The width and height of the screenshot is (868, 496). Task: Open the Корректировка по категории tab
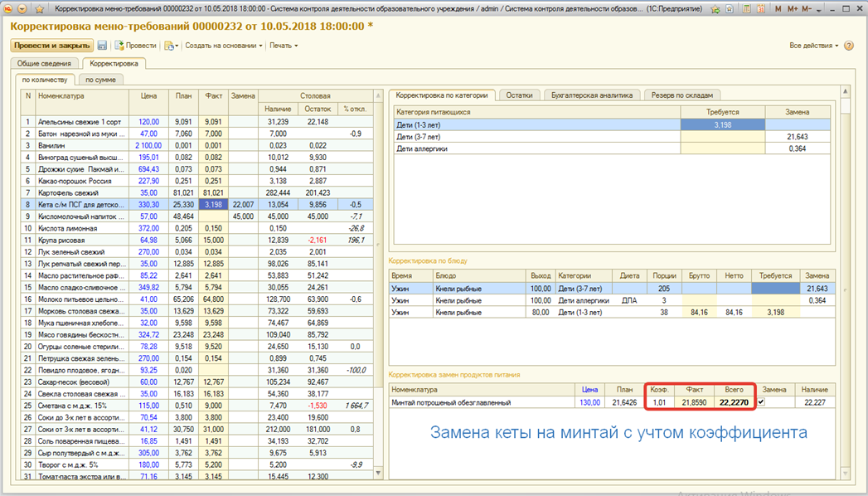(441, 95)
